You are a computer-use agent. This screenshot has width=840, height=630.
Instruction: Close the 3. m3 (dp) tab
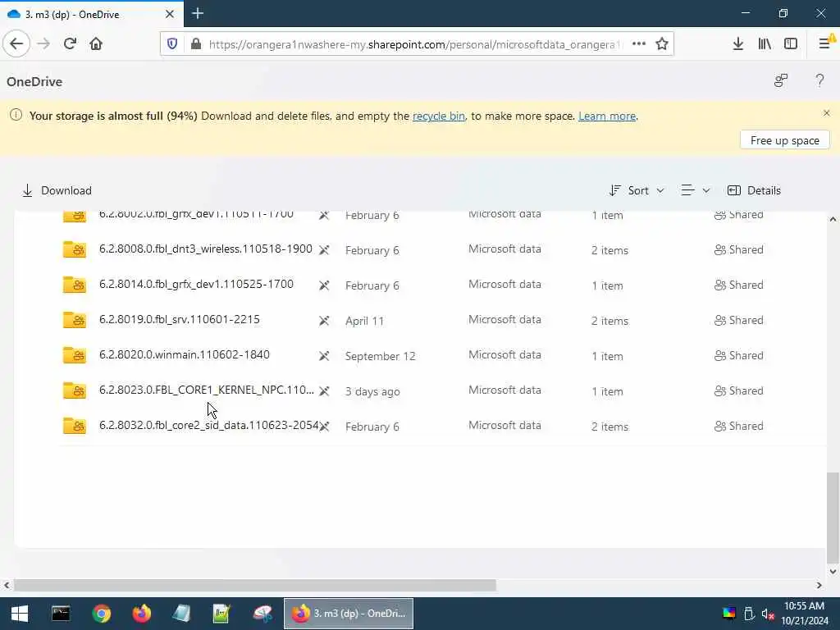click(x=169, y=14)
